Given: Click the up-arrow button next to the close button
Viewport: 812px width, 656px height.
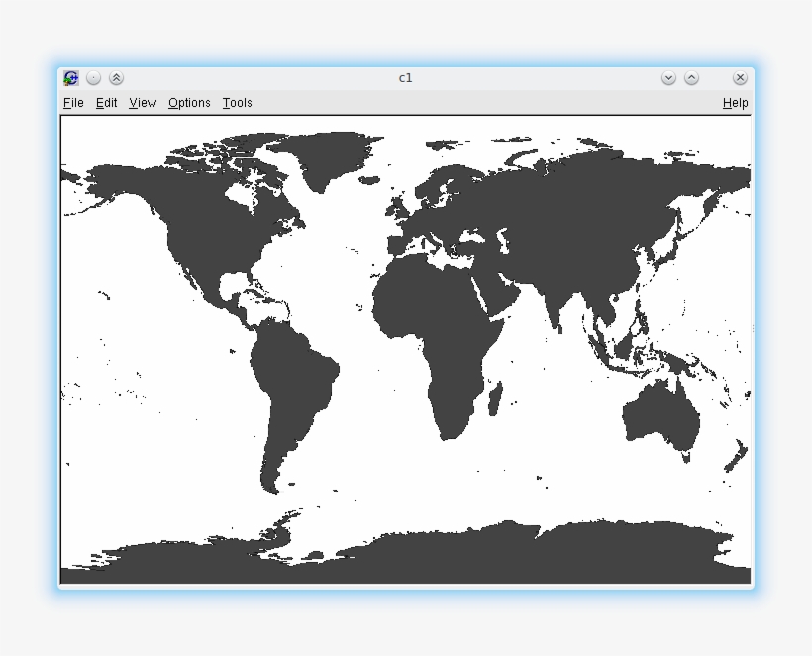Looking at the screenshot, I should click(692, 77).
